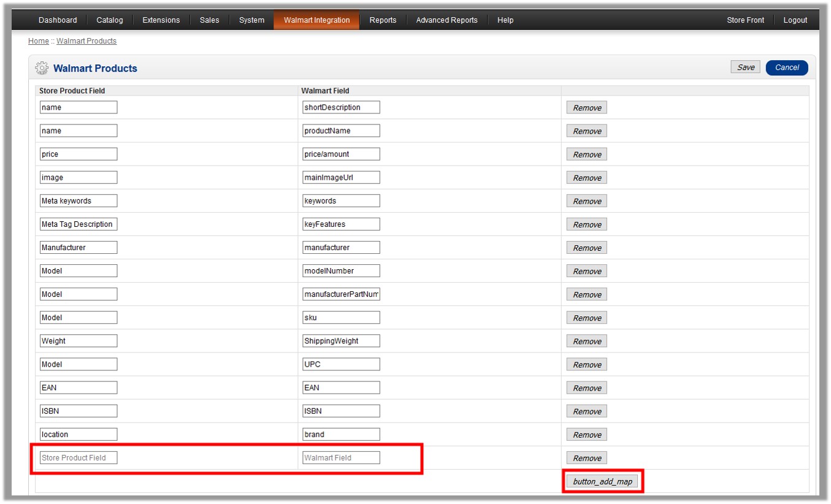Remove the modelNumber mapping row
The width and height of the screenshot is (831, 504).
[587, 271]
